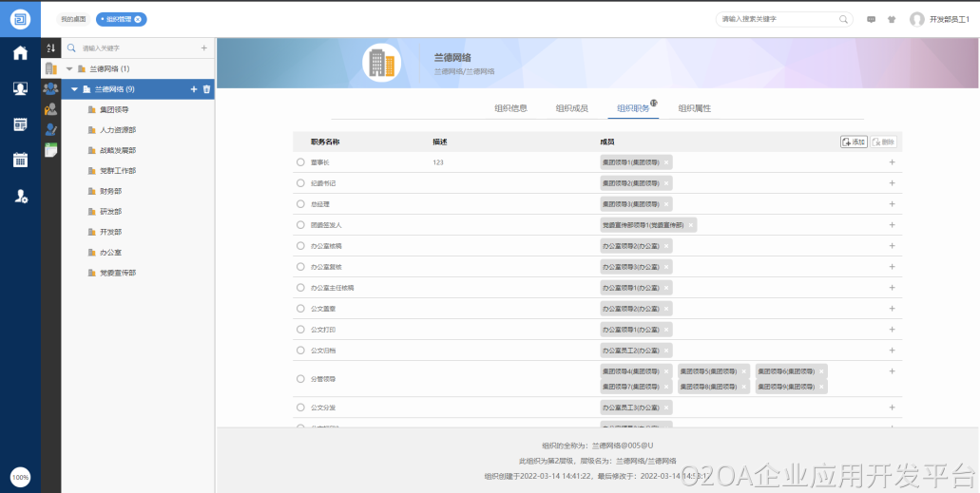Open the 我的桌面 tab in the top bar

coord(73,19)
